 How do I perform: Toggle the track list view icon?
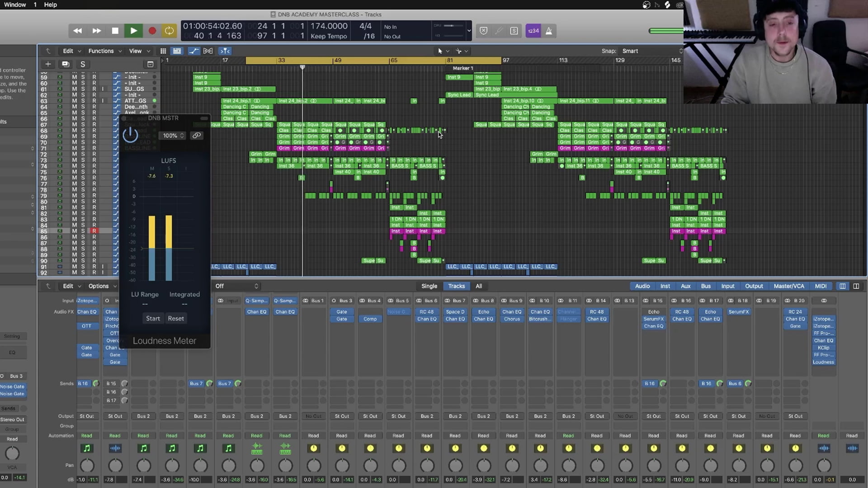[x=177, y=51]
